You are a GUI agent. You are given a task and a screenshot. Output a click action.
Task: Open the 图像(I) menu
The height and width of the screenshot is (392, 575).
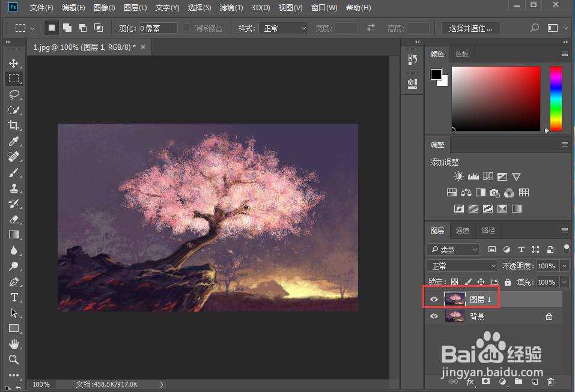tap(104, 8)
